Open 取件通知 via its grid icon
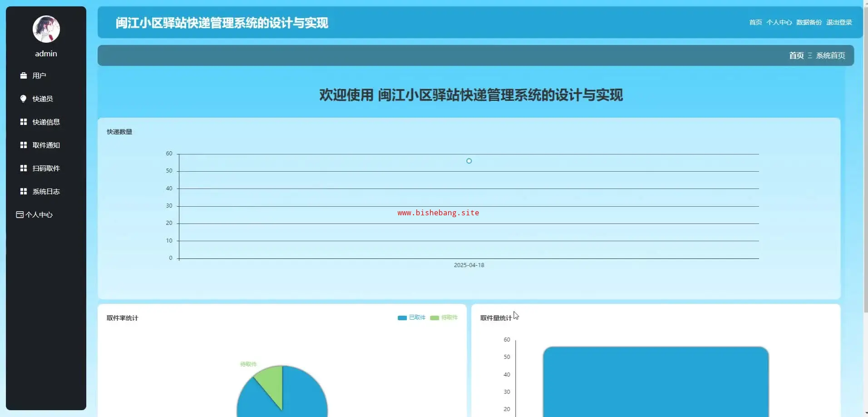The width and height of the screenshot is (868, 417). (x=24, y=145)
